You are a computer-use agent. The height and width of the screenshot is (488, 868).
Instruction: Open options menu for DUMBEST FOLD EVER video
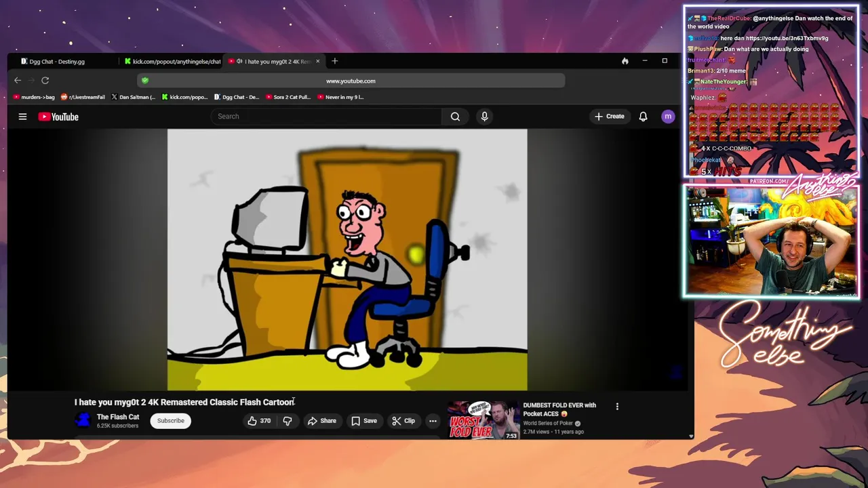coord(617,407)
